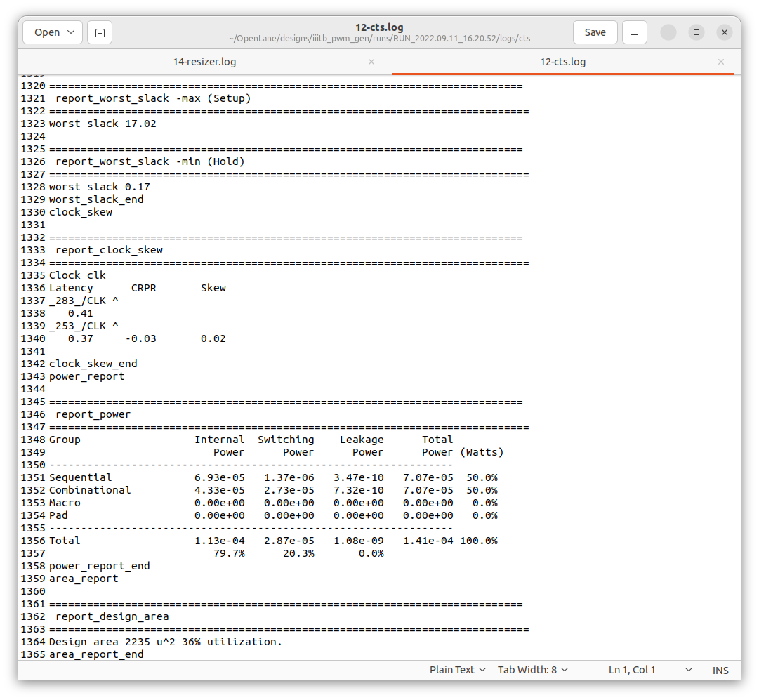Open the Tab Width: 8 dropdown
This screenshot has height=700, width=759.
(532, 669)
